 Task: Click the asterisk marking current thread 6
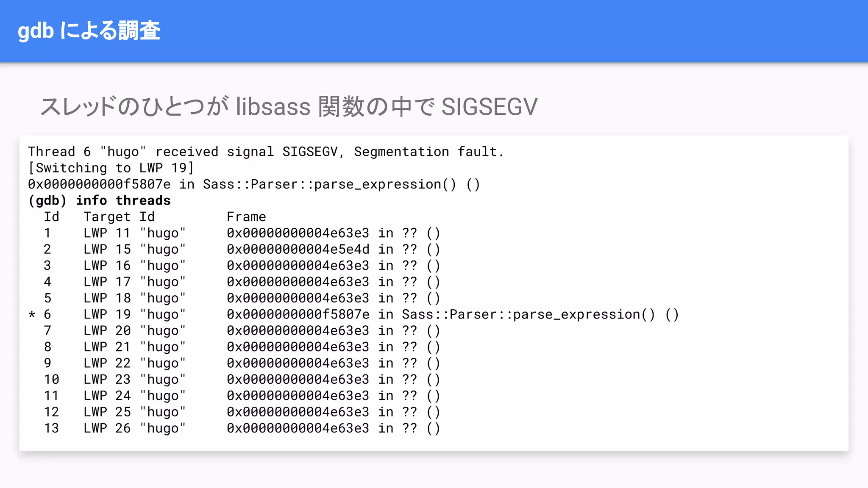pyautogui.click(x=32, y=315)
